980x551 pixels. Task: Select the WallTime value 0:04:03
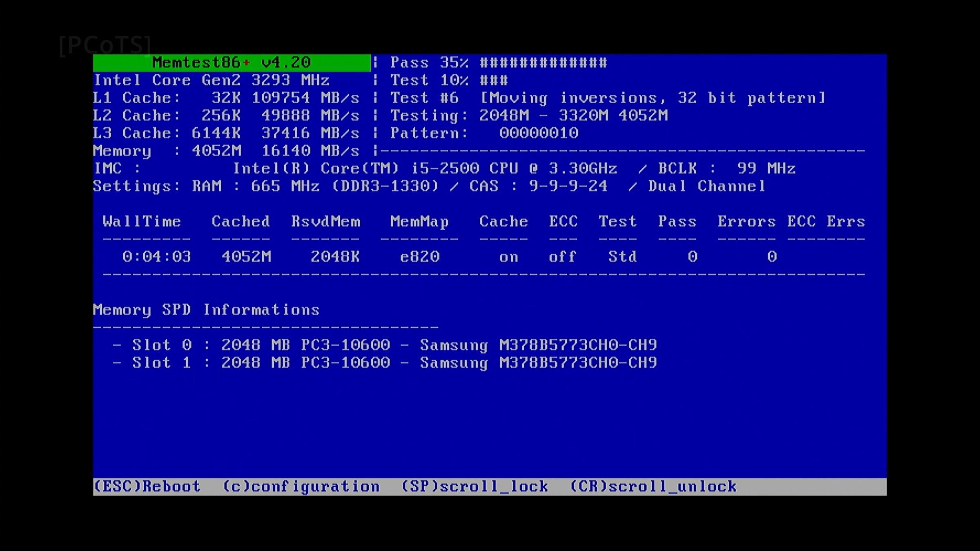pyautogui.click(x=157, y=257)
